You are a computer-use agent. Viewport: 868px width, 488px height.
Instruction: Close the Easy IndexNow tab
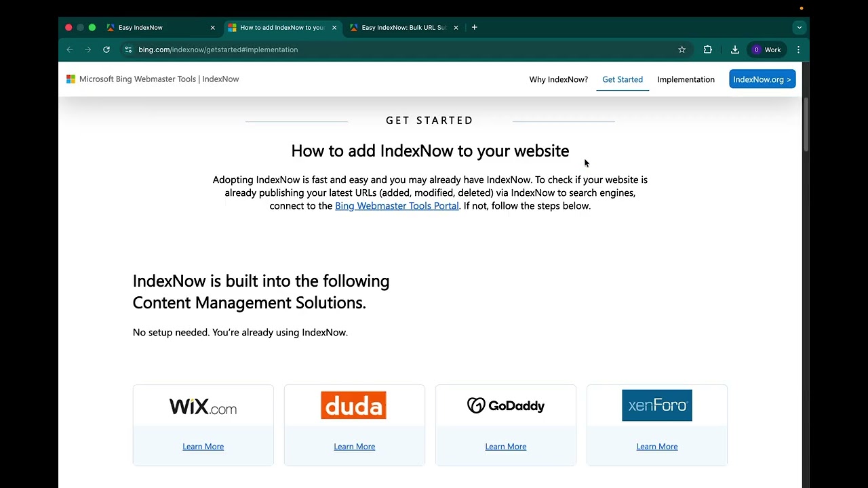coord(213,28)
